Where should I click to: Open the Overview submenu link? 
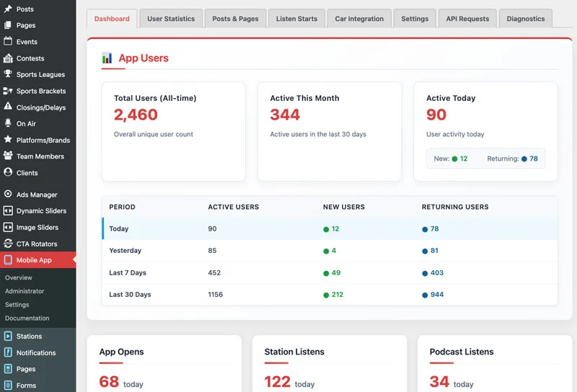click(19, 277)
